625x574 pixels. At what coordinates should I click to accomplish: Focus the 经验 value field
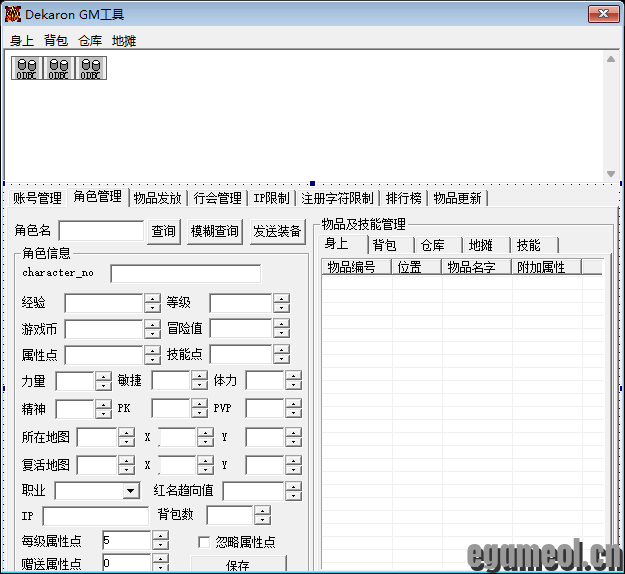point(104,303)
